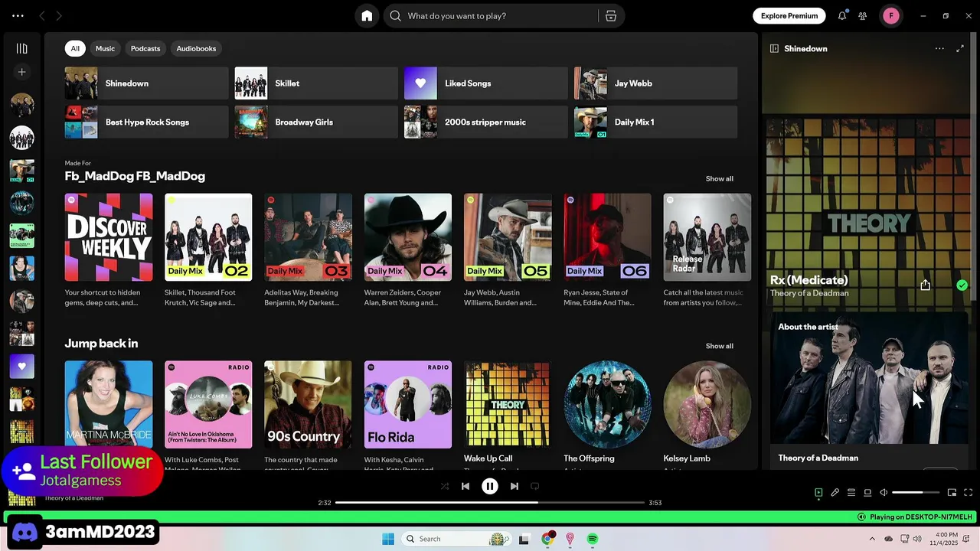
Task: Select the Podcasts filter chip
Action: pos(145,48)
